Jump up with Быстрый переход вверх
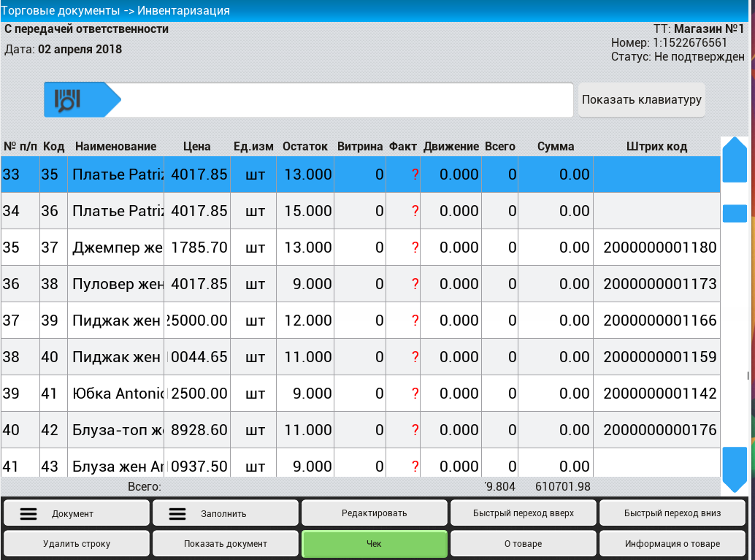The width and height of the screenshot is (755, 560). (x=524, y=513)
